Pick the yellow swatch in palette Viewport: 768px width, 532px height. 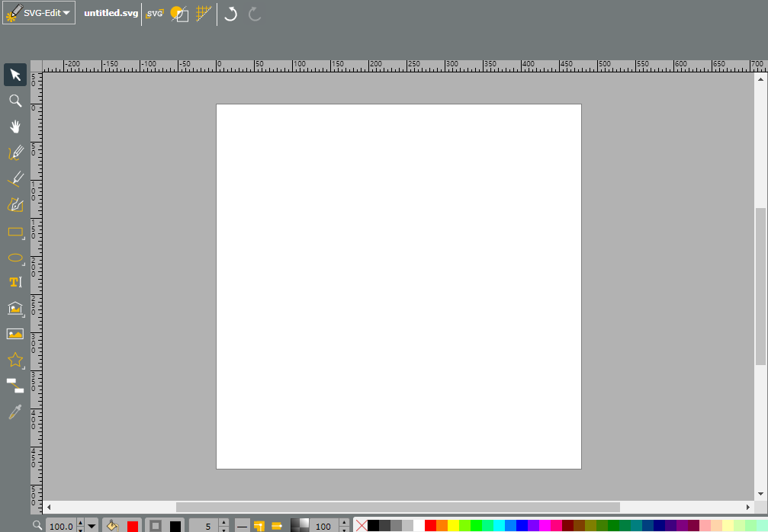[454, 526]
